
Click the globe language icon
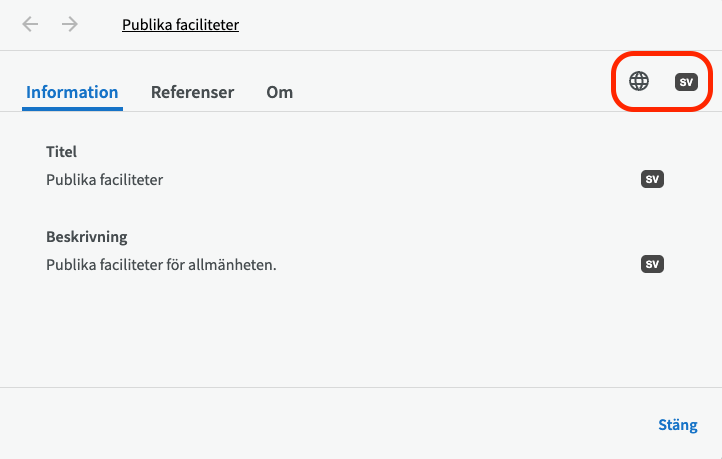(x=639, y=82)
